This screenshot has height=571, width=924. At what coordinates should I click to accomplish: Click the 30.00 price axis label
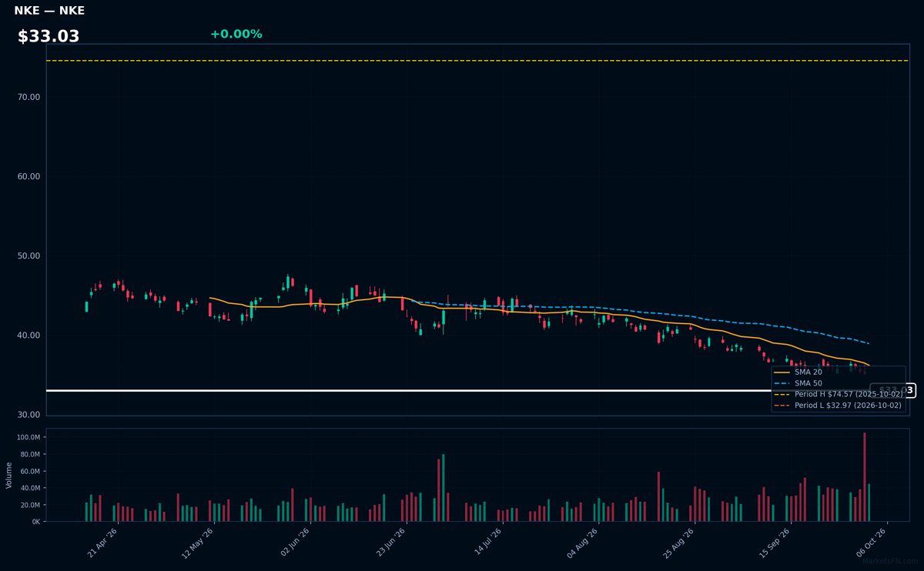tap(28, 415)
